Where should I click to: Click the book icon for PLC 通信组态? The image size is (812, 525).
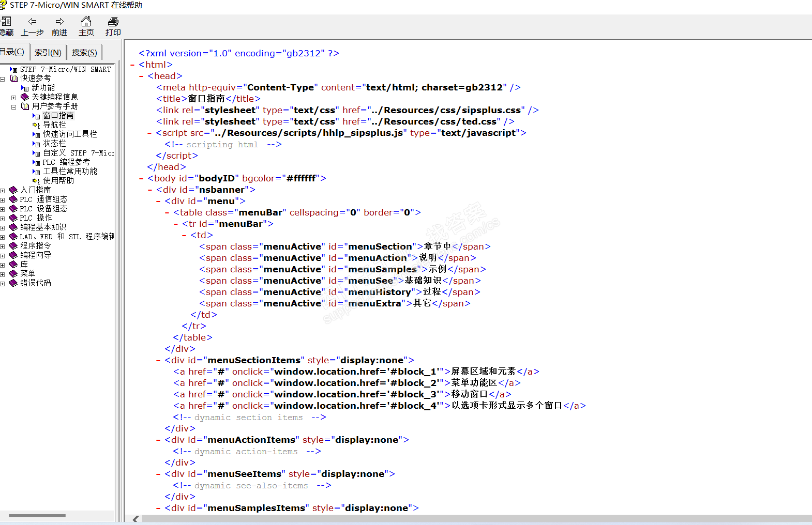tap(14, 199)
